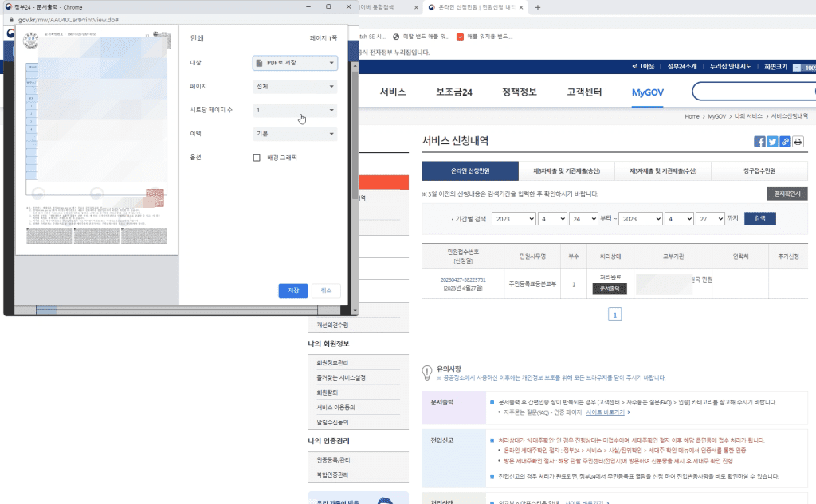The image size is (816, 504).
Task: Open 서비스 이용동의 in sidebar
Action: coord(335,407)
